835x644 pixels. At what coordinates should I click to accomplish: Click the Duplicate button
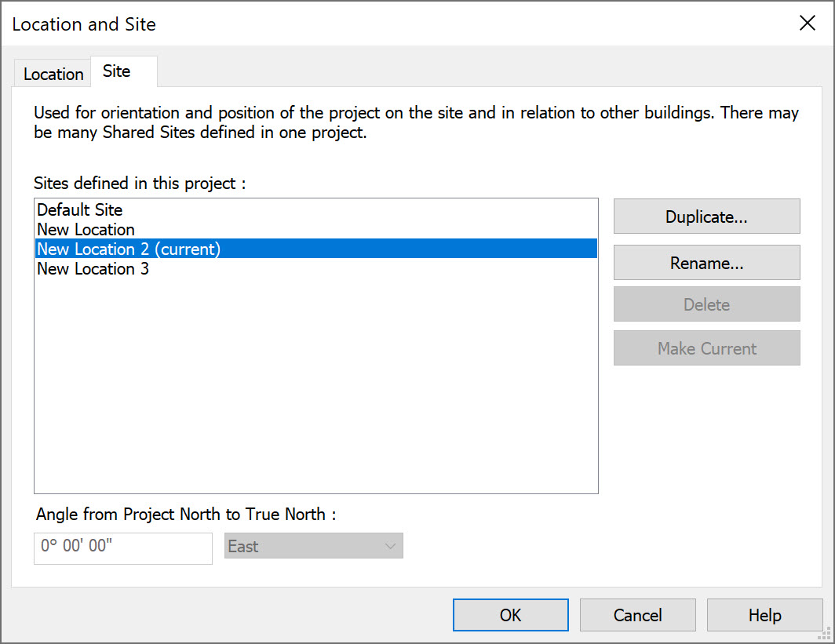706,216
